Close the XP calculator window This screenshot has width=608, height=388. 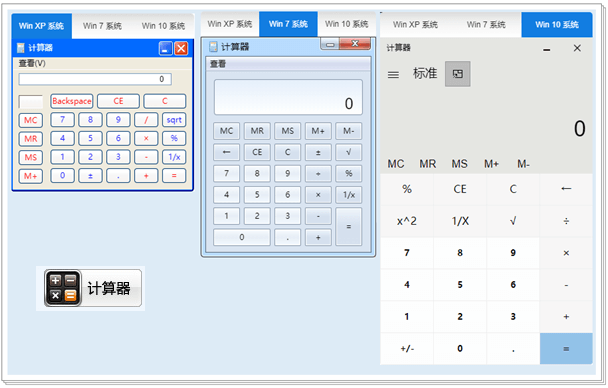(181, 48)
